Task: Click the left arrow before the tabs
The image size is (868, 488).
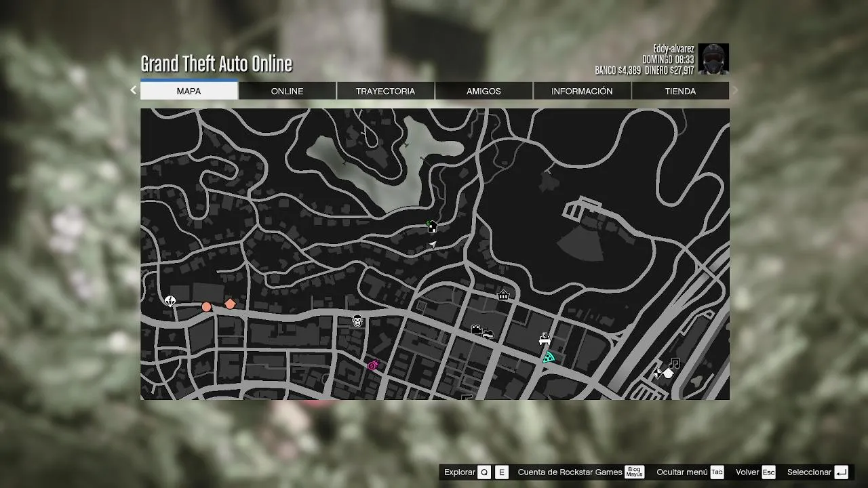Action: point(133,90)
